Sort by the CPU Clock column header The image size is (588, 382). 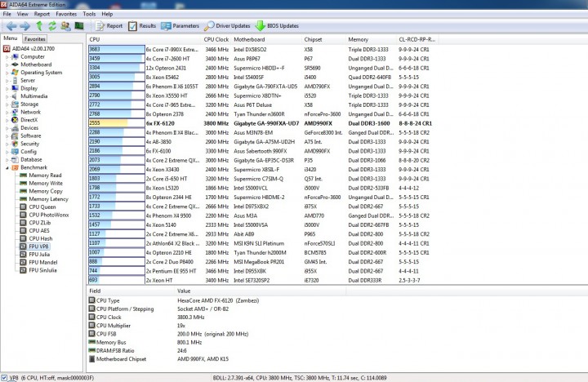[216, 39]
